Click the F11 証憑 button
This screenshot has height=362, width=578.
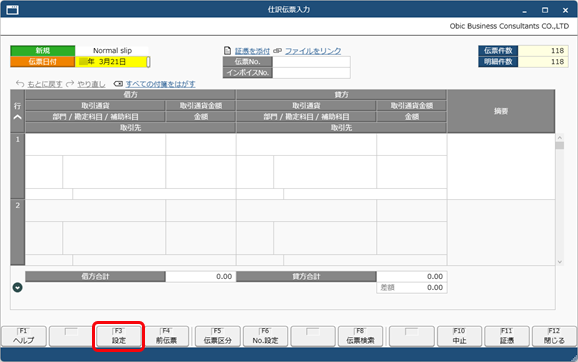507,336
